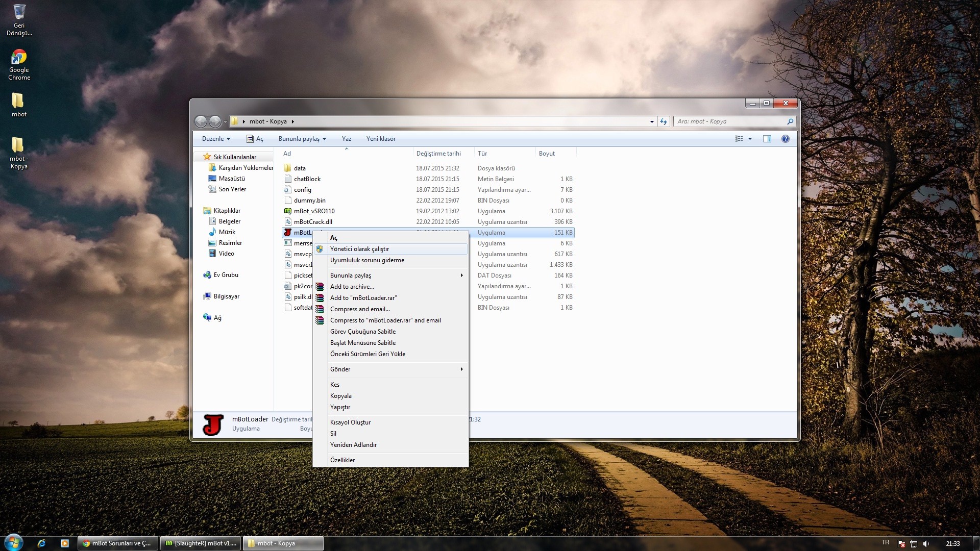Open Explorer help button
Screen dimensions: 980x551
coord(786,139)
